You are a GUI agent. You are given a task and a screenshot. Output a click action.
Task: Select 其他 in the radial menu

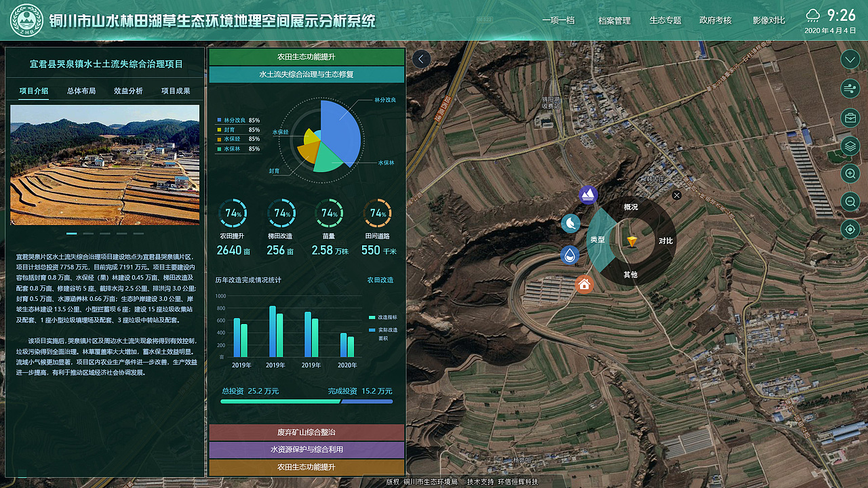[631, 274]
